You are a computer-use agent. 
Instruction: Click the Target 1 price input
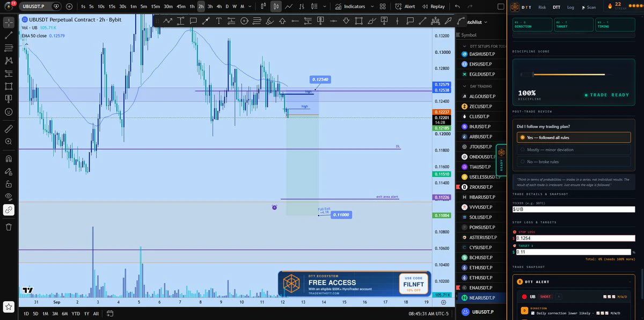click(574, 252)
